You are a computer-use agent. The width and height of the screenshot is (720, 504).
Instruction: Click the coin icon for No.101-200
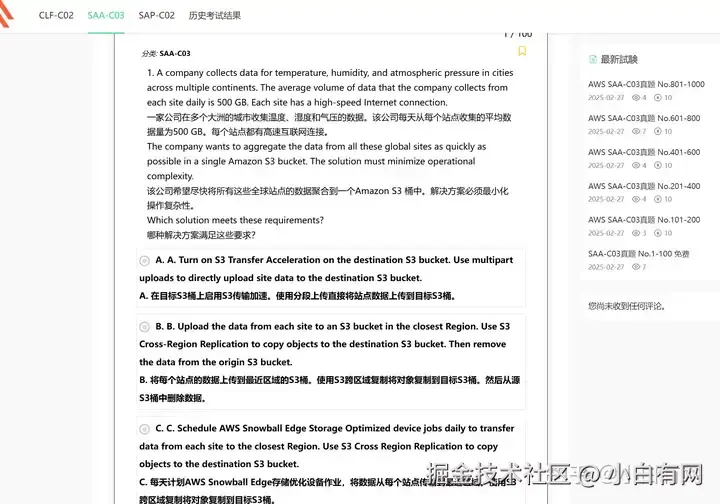[658, 234]
